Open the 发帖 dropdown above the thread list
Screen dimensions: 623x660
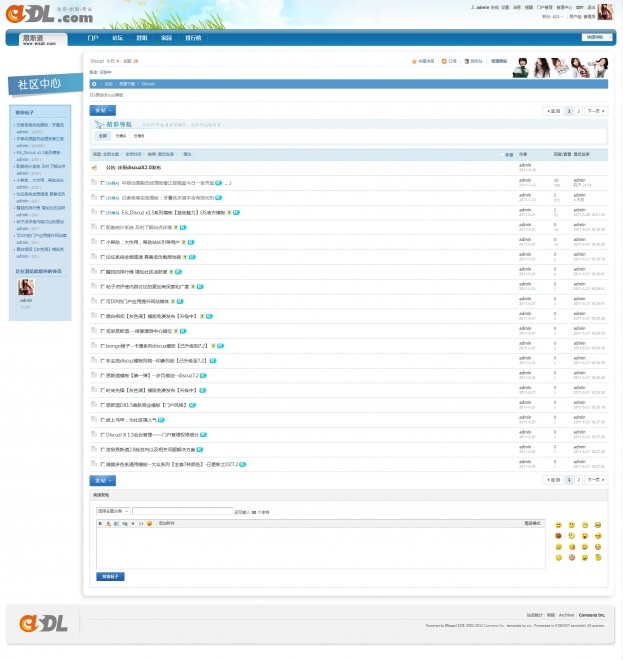click(103, 111)
